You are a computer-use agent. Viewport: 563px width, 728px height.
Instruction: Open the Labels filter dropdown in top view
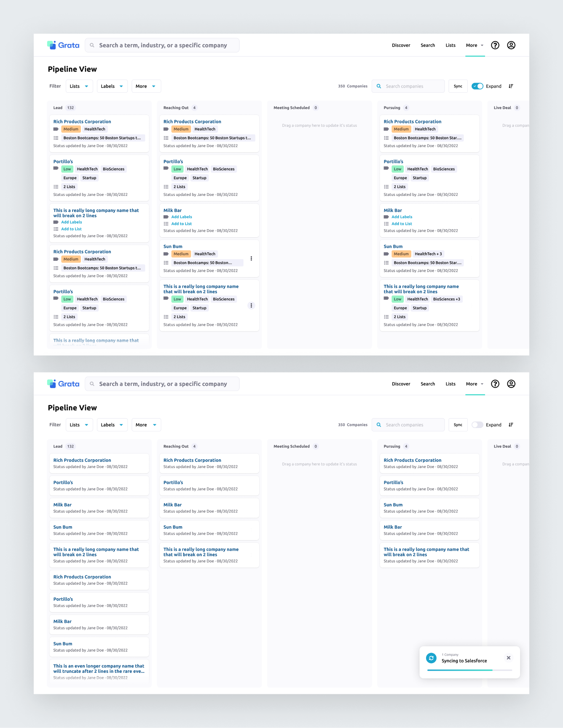112,86
